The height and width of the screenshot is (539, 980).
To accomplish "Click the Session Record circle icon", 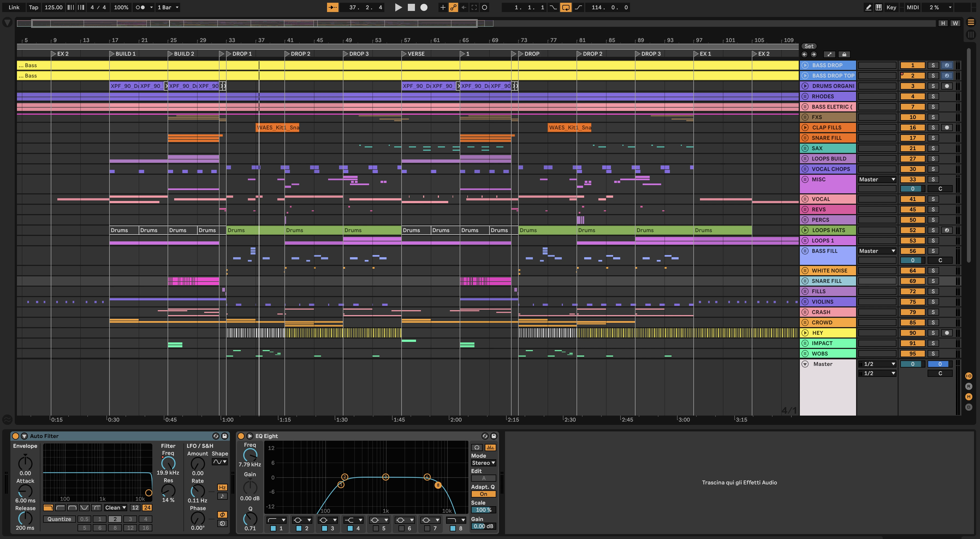I will click(485, 7).
